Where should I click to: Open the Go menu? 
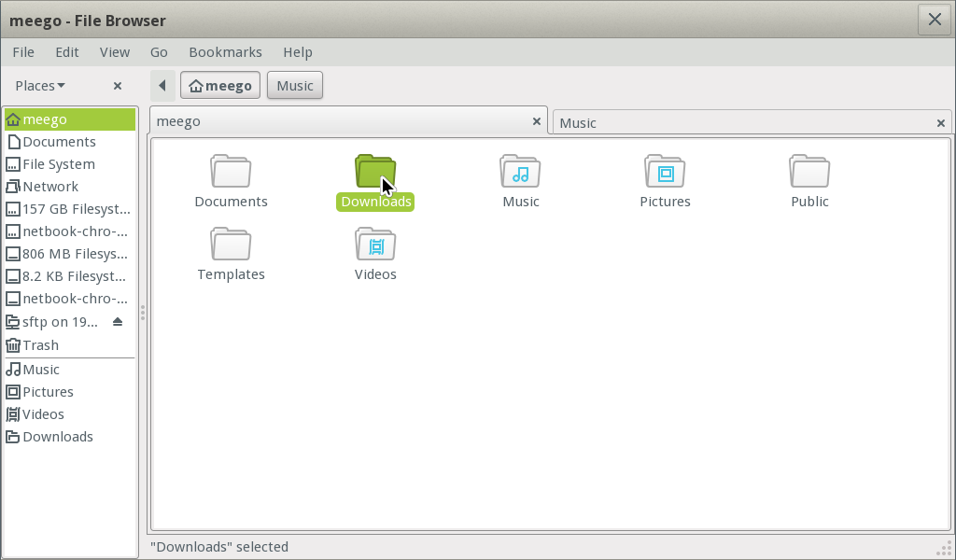[159, 52]
